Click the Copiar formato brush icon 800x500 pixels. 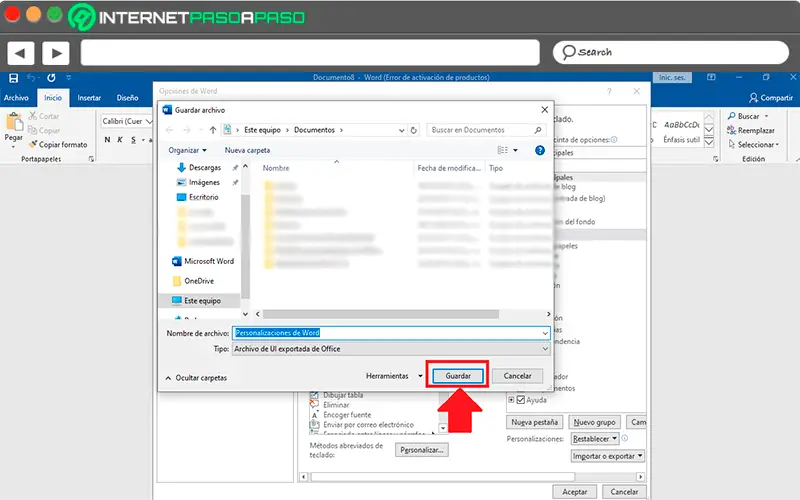(x=33, y=144)
